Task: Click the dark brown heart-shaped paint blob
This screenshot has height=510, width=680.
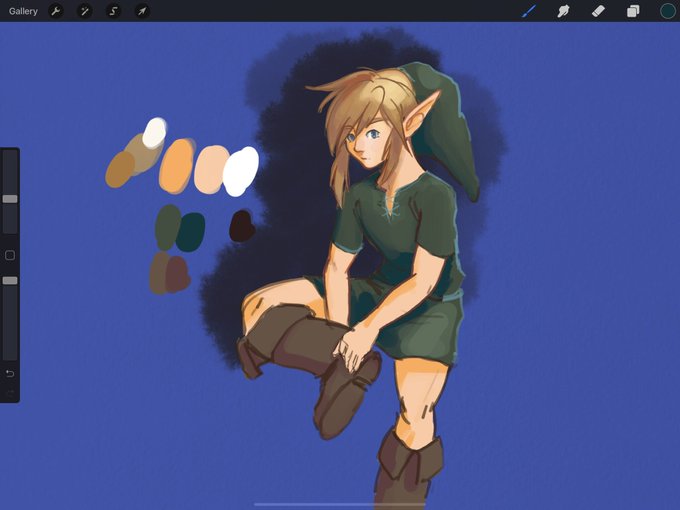Action: [x=242, y=226]
